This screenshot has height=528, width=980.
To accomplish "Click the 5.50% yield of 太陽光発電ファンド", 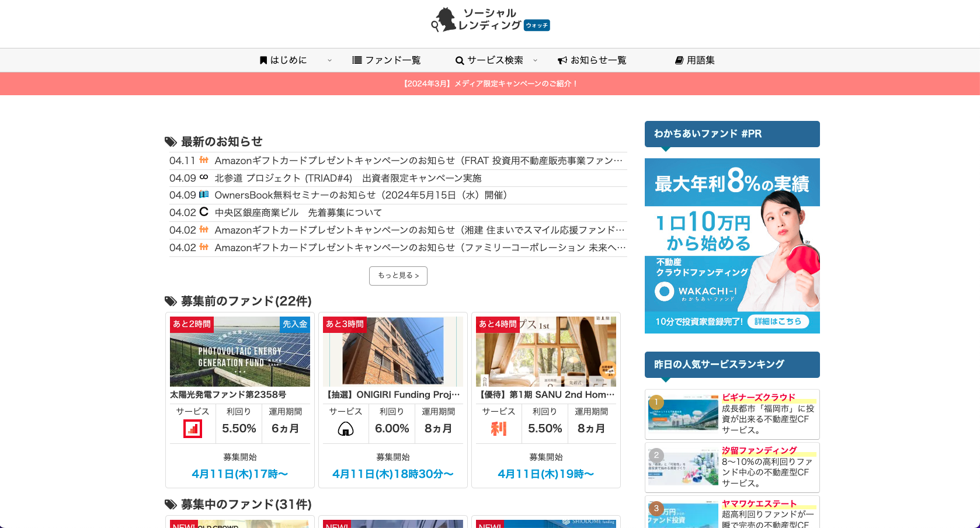I will [x=239, y=429].
